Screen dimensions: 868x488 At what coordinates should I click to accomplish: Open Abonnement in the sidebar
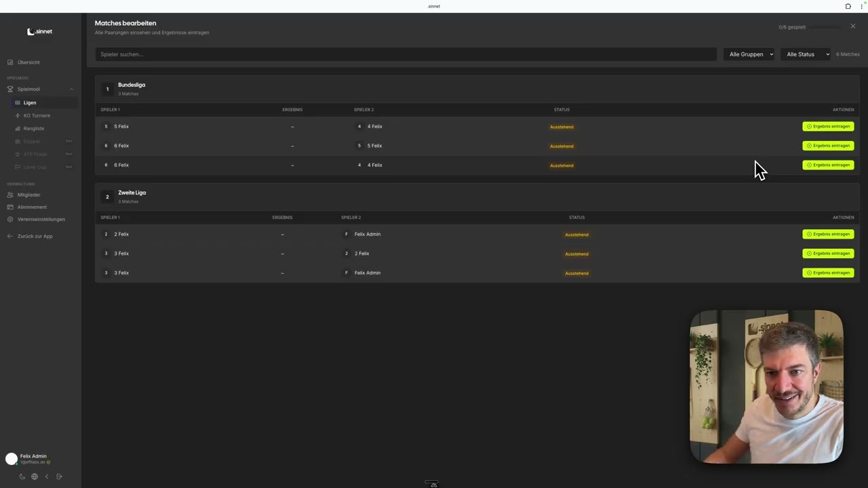coord(32,207)
